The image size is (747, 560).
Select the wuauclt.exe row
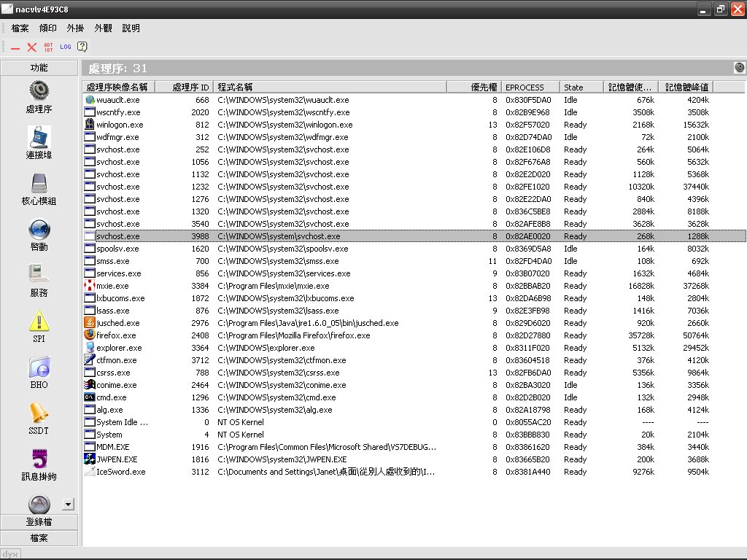click(x=414, y=100)
